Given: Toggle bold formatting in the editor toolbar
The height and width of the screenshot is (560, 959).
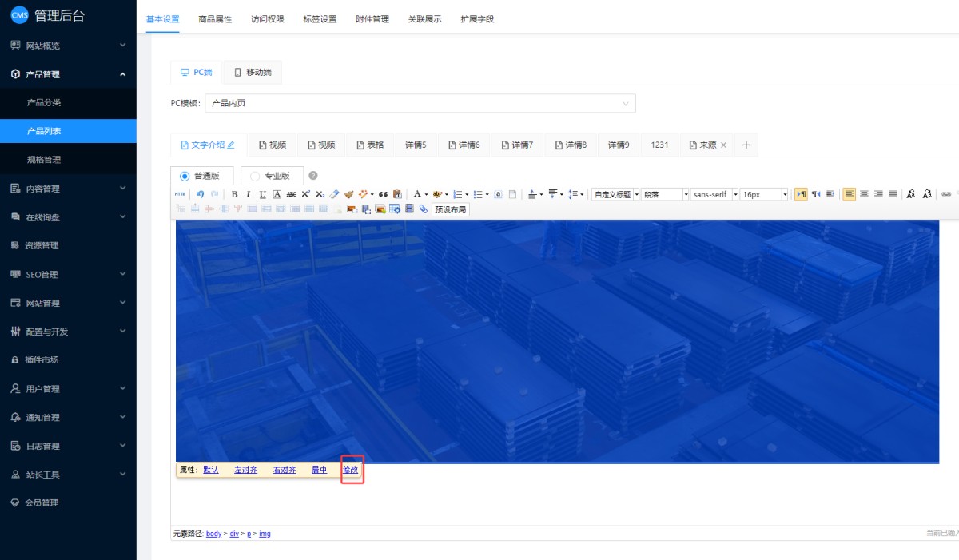Looking at the screenshot, I should pos(234,194).
